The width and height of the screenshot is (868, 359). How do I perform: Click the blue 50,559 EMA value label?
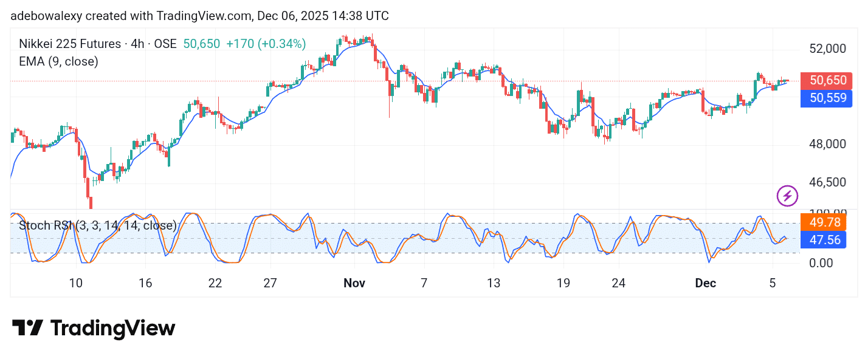pos(827,98)
